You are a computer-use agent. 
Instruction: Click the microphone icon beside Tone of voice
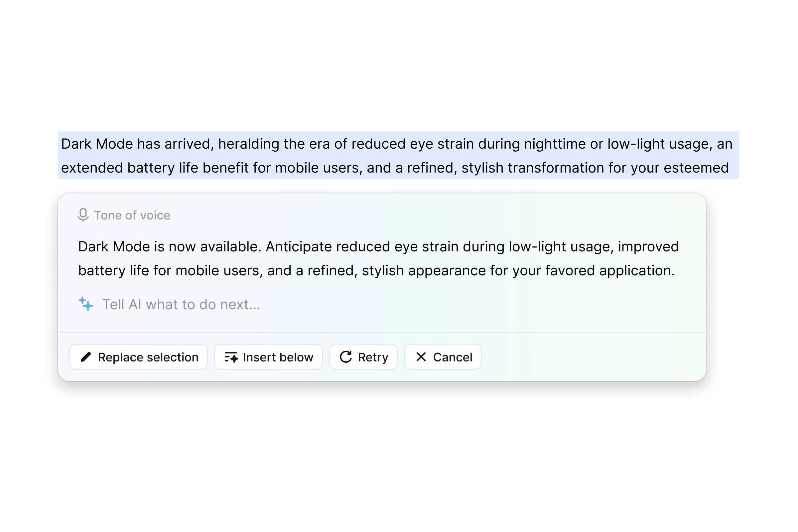83,215
